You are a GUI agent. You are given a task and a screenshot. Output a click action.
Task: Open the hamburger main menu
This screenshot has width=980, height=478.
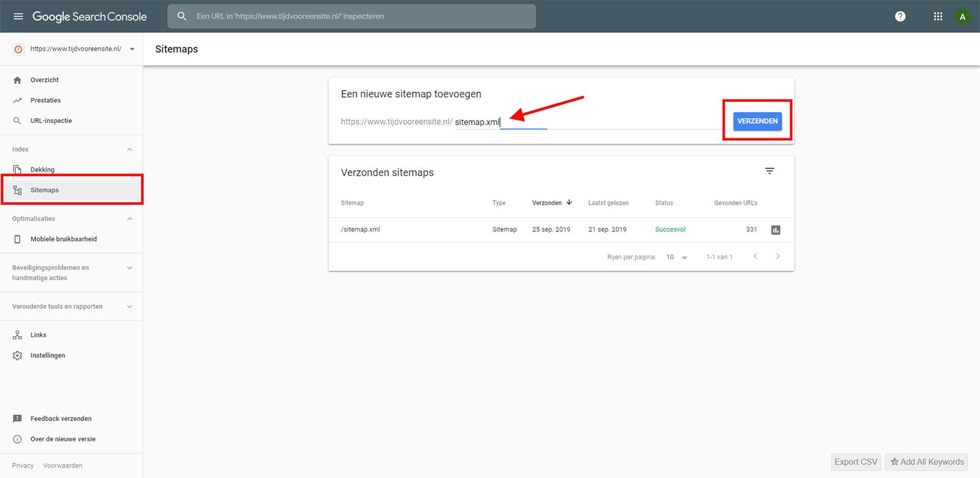tap(18, 17)
